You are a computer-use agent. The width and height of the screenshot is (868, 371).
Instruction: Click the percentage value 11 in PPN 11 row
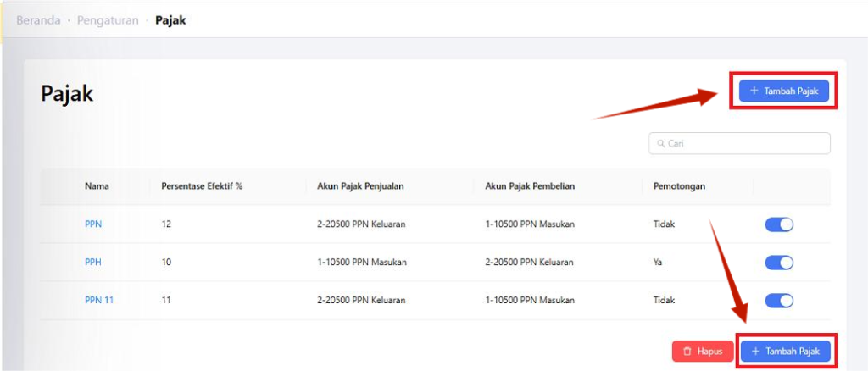pyautogui.click(x=166, y=301)
